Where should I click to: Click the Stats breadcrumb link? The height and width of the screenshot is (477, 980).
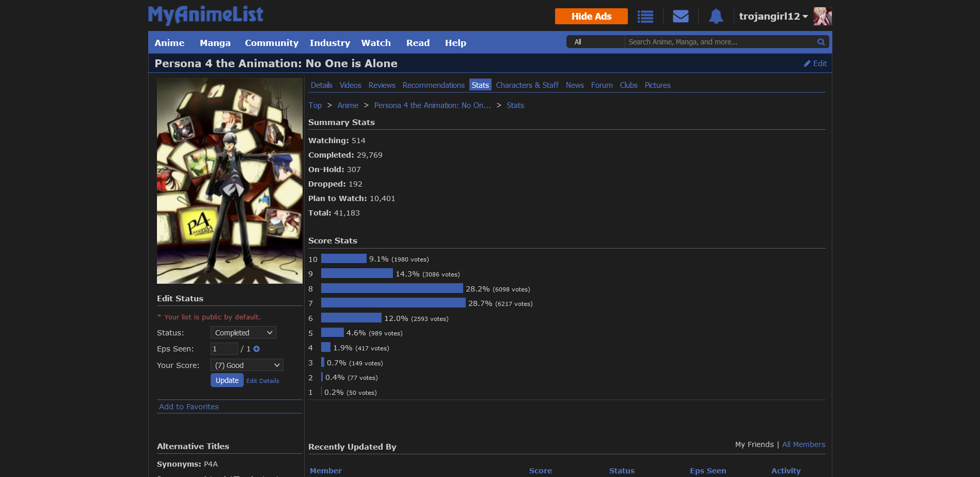tap(515, 105)
